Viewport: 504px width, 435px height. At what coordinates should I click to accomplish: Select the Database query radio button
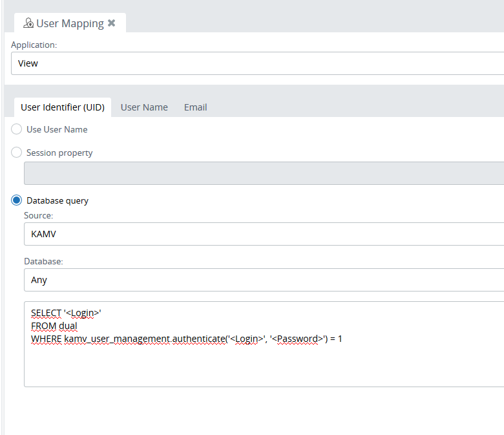(x=17, y=200)
